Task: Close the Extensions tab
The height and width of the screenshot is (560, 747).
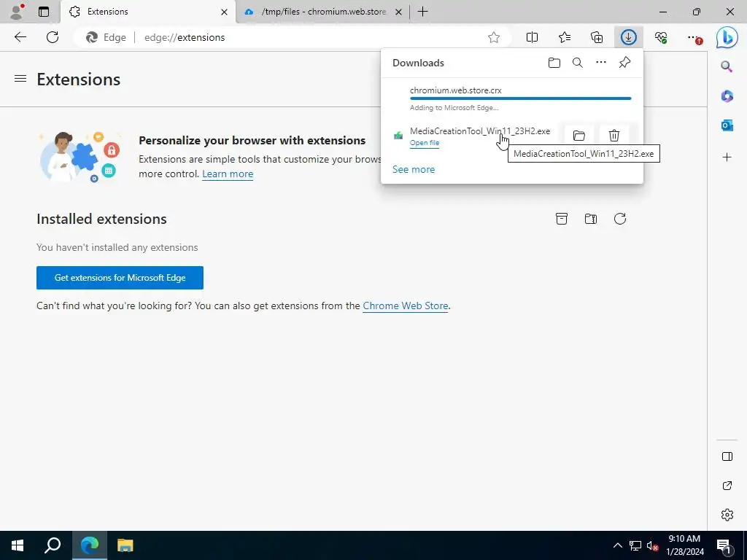Action: tap(224, 12)
